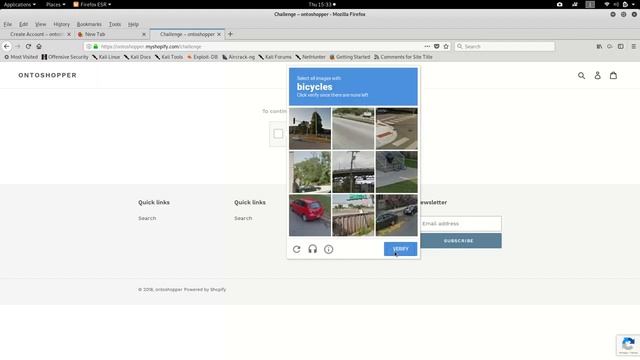Viewport: 640px width, 360px height.
Task: Tick the reCAPTCHA checkbox behind the challenge
Action: 278,133
